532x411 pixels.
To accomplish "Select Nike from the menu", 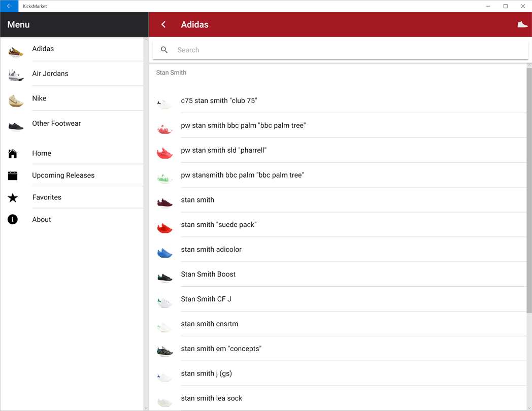I will (x=72, y=98).
